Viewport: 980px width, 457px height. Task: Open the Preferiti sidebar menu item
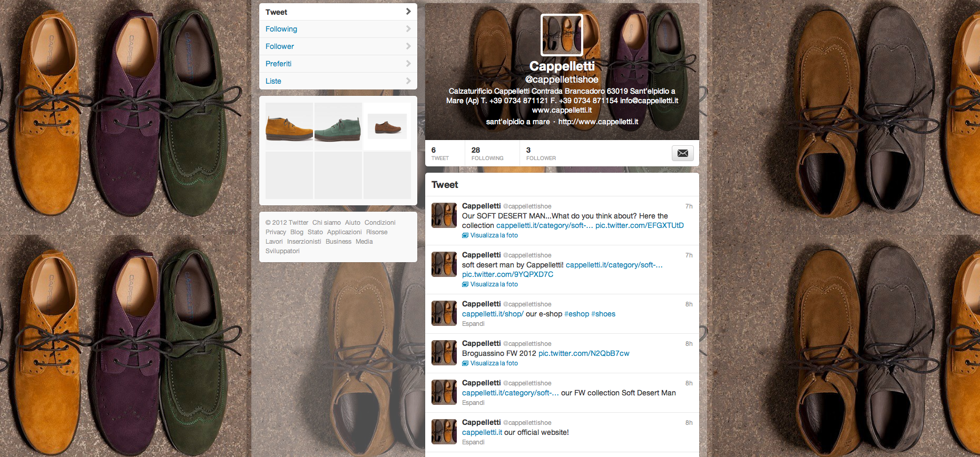338,64
